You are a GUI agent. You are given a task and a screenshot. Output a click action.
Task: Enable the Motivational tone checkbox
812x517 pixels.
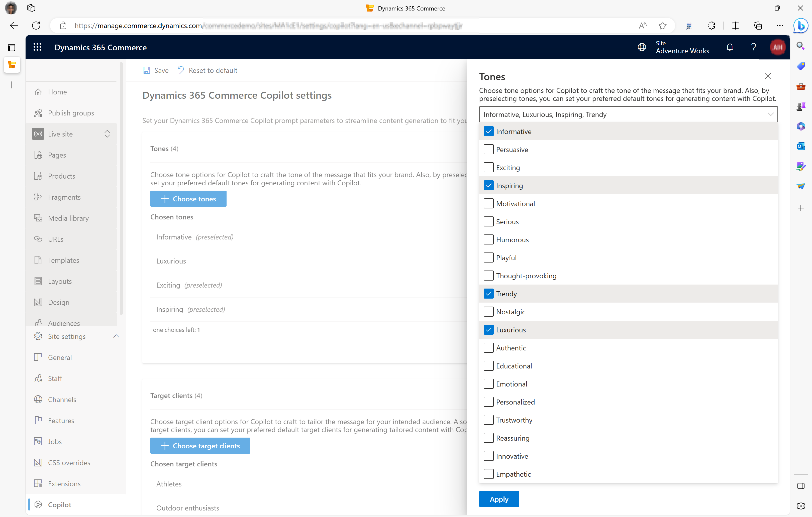(488, 203)
